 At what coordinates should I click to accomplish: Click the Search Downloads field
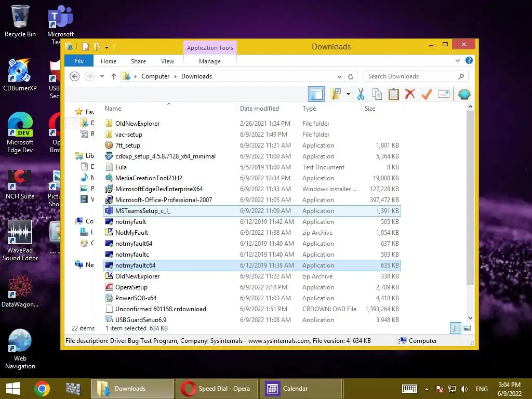point(416,76)
